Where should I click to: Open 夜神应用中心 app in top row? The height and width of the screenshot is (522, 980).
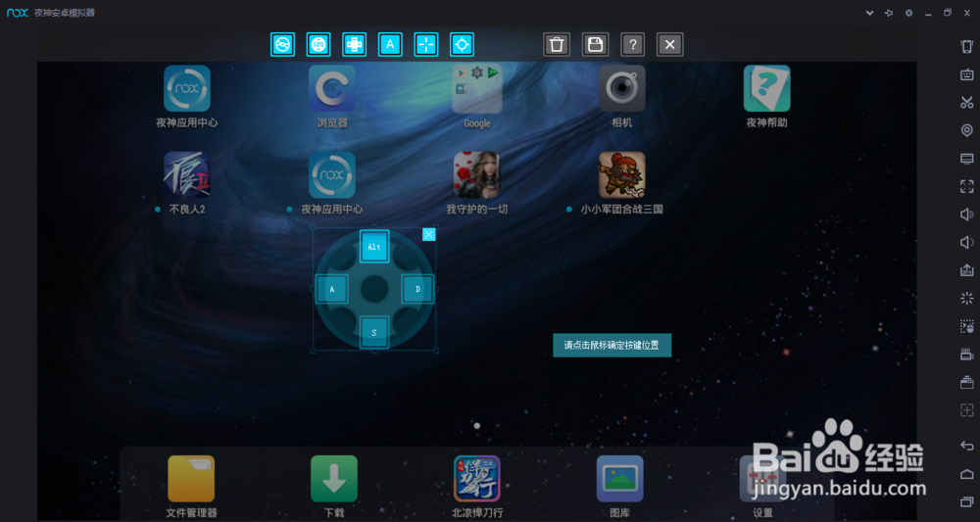[x=187, y=97]
